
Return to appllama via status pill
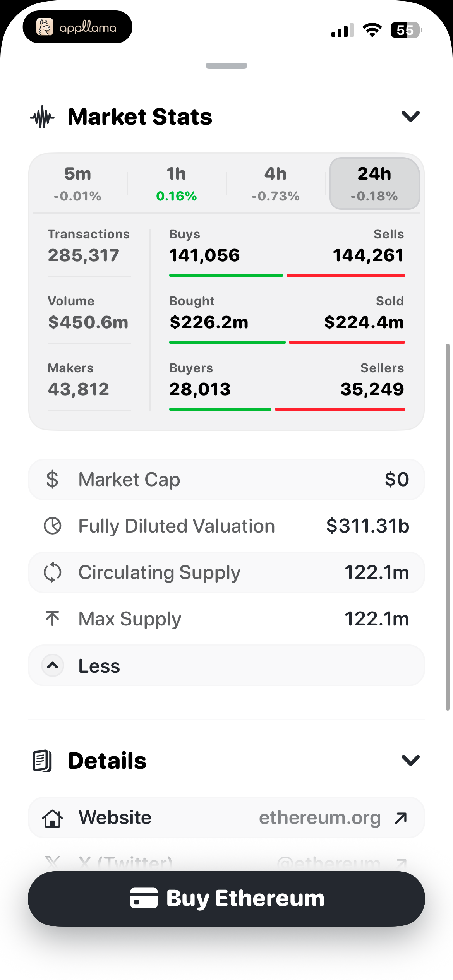click(77, 27)
